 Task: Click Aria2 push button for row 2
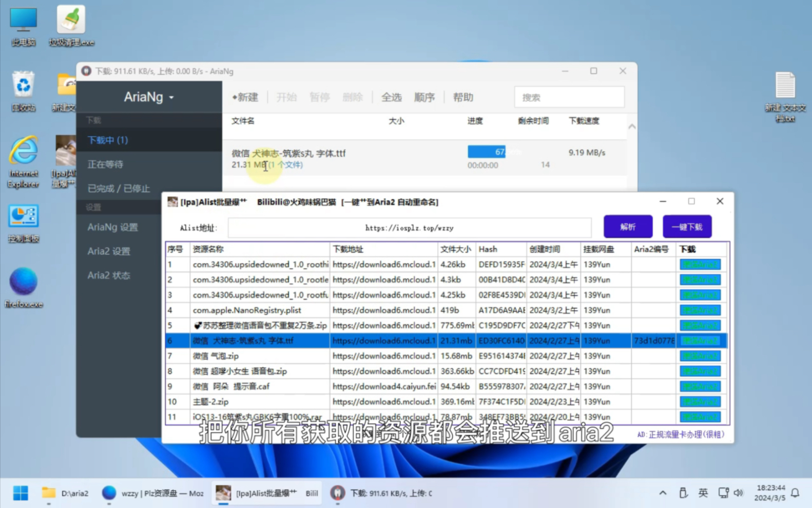700,279
